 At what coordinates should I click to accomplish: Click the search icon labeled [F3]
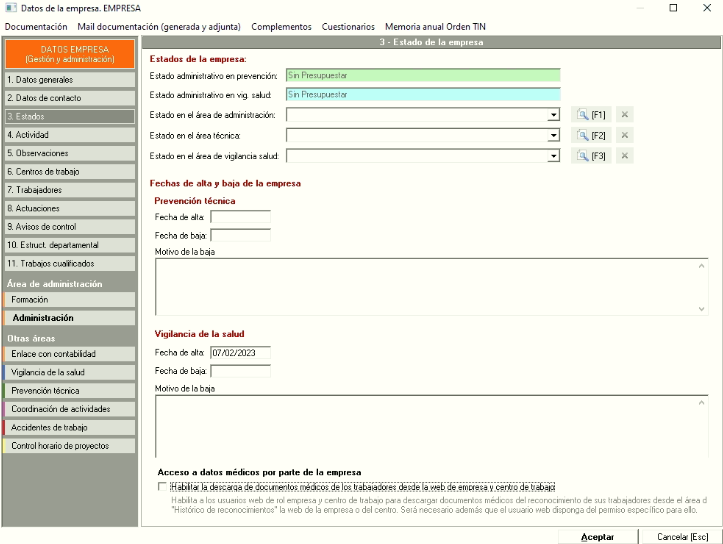point(589,156)
